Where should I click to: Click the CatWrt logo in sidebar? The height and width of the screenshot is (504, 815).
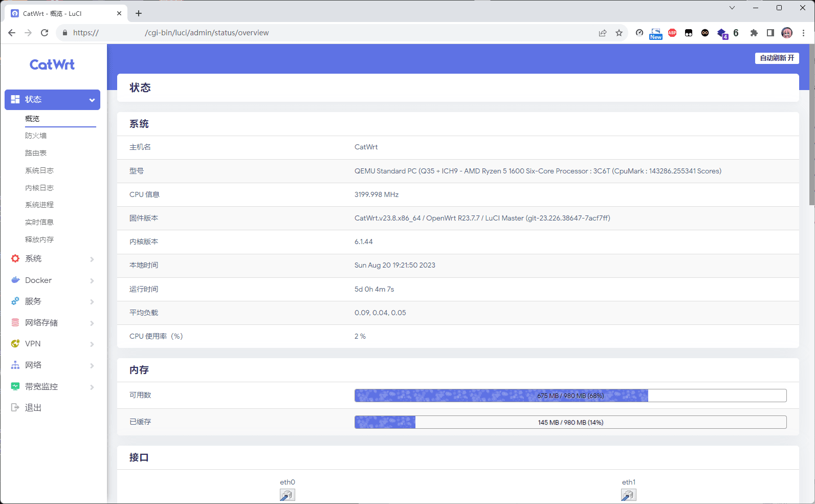(52, 64)
